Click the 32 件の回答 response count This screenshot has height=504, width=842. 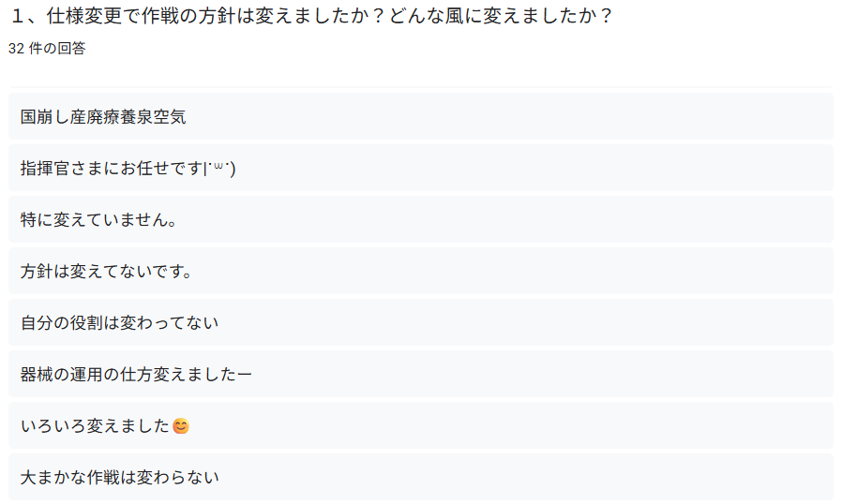(47, 49)
